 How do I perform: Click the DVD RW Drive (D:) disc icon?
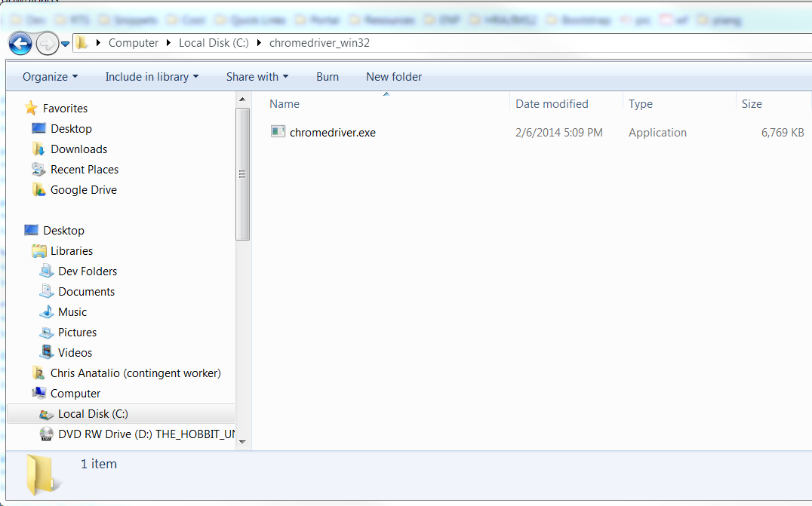[x=47, y=434]
